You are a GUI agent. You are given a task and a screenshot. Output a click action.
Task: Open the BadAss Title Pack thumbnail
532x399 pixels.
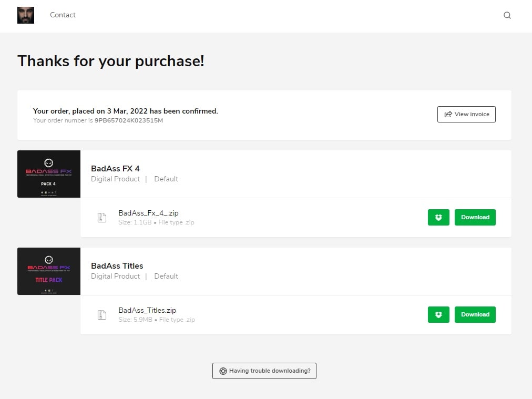tap(49, 271)
